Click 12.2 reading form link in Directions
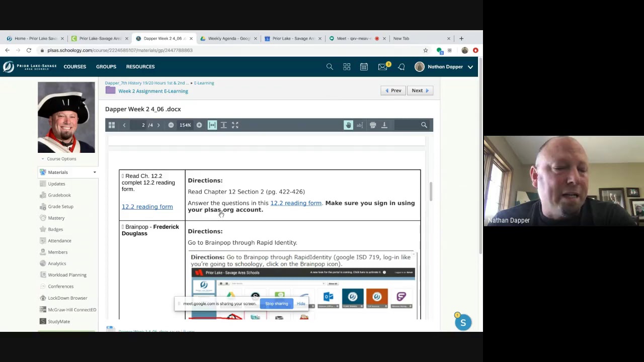644x362 pixels. (x=296, y=203)
